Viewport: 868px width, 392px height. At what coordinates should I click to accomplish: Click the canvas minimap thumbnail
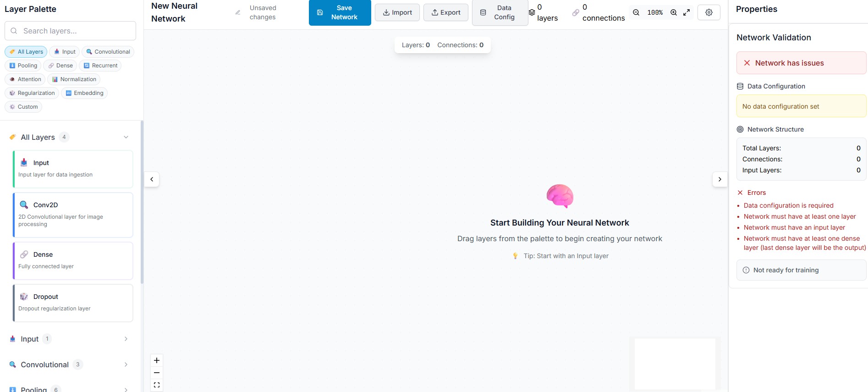[675, 364]
